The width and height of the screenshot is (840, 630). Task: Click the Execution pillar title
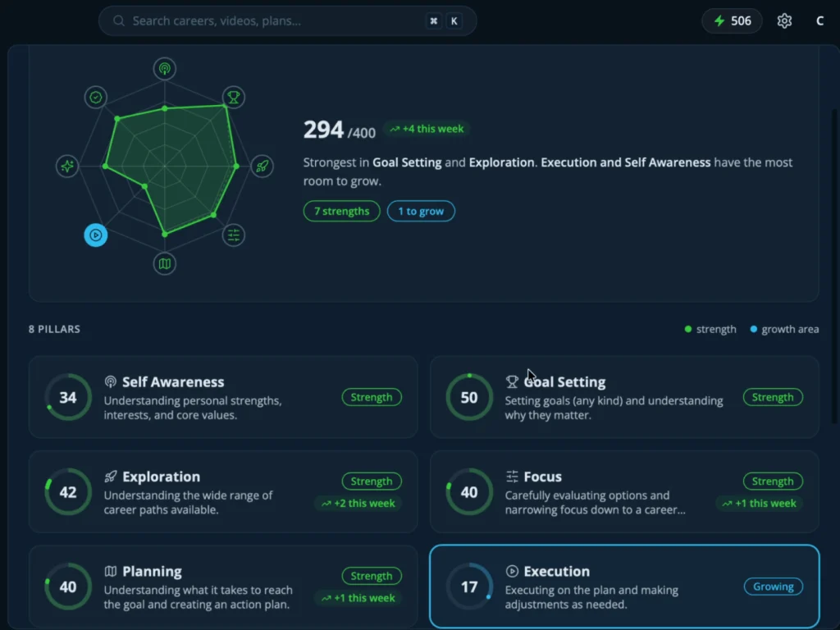click(557, 572)
